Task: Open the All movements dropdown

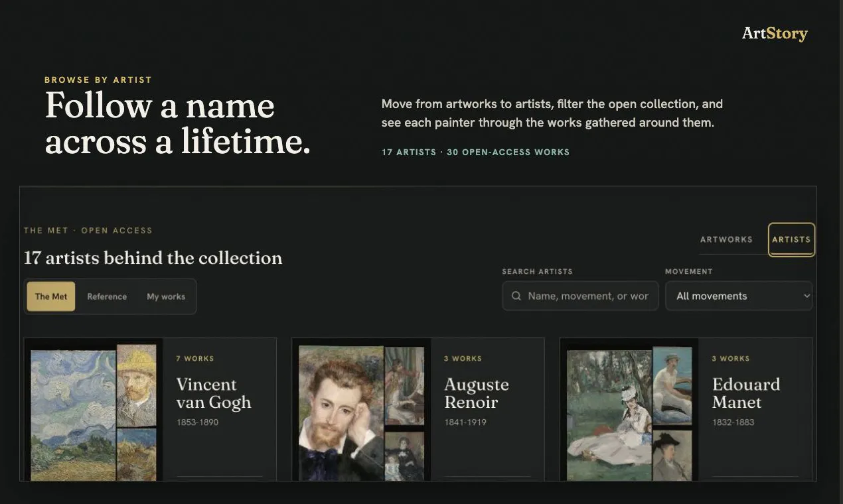Action: click(x=739, y=296)
